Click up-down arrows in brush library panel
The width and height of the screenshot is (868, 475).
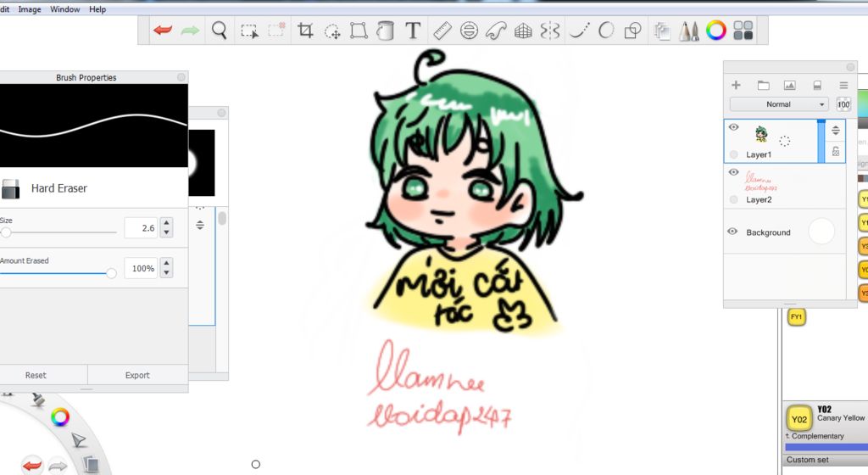tap(200, 225)
